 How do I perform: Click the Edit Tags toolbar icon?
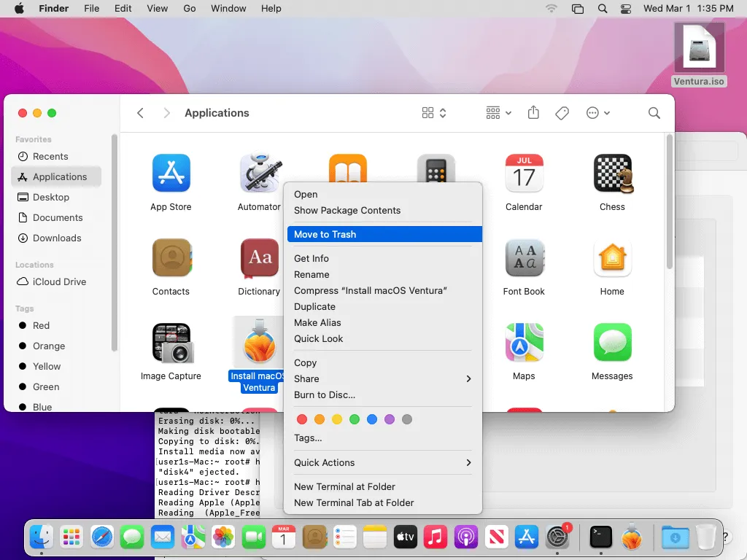click(562, 113)
